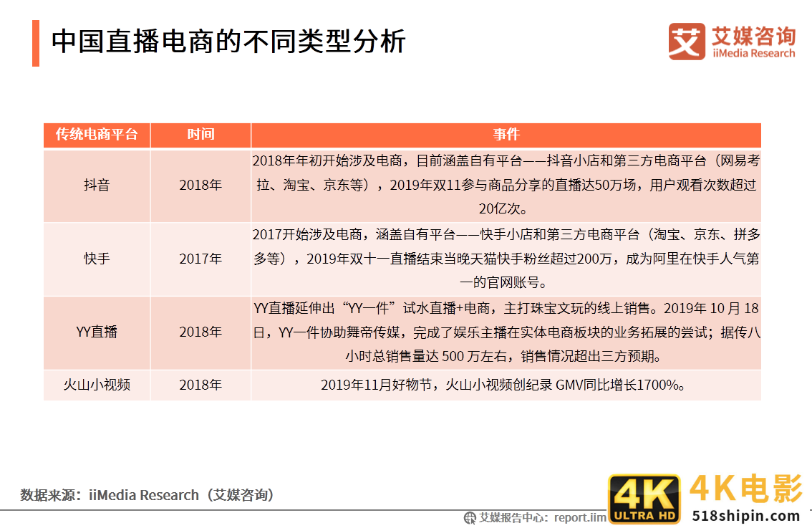Click the 快手 event description cell

pos(506,259)
